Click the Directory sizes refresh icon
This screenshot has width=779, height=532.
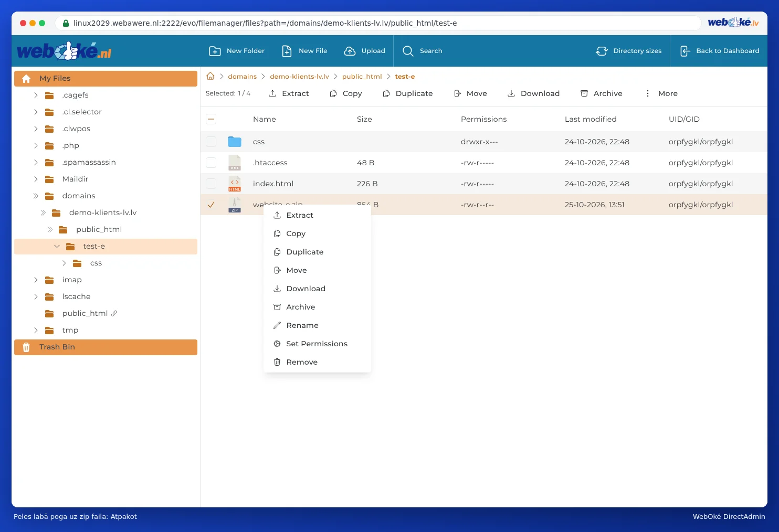click(x=602, y=51)
